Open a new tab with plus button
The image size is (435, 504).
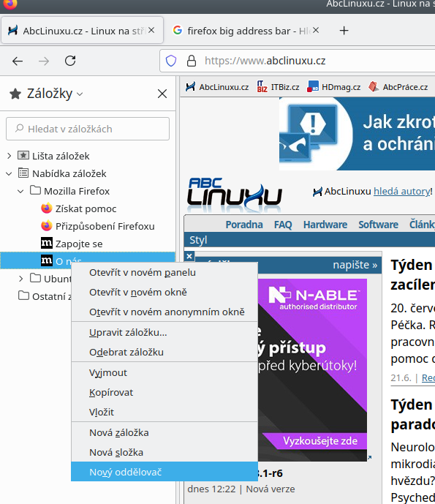tap(344, 31)
